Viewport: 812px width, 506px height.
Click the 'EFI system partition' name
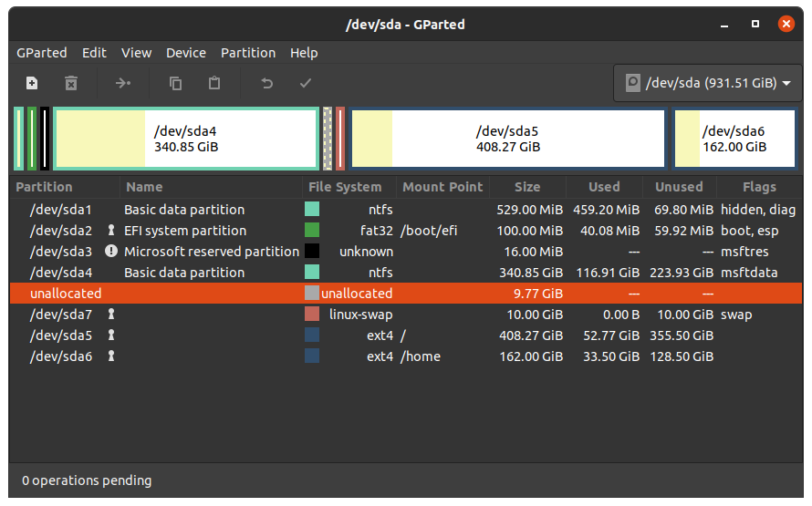[x=185, y=231]
